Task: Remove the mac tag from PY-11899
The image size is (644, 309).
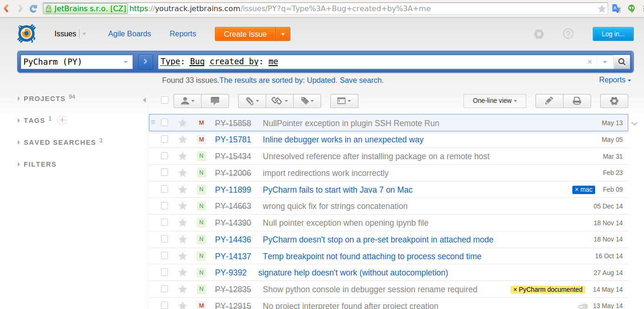Action: tap(577, 189)
